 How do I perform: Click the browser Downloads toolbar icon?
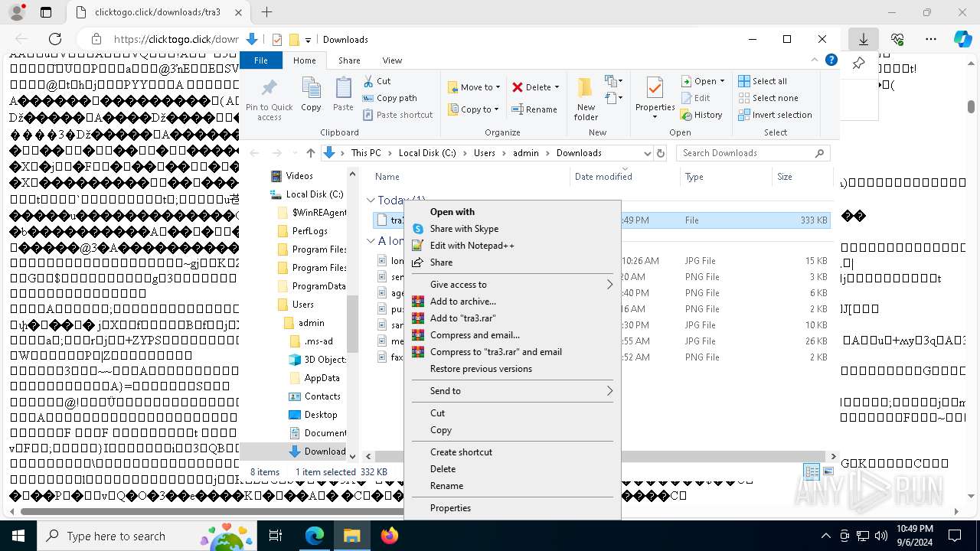[x=863, y=39]
